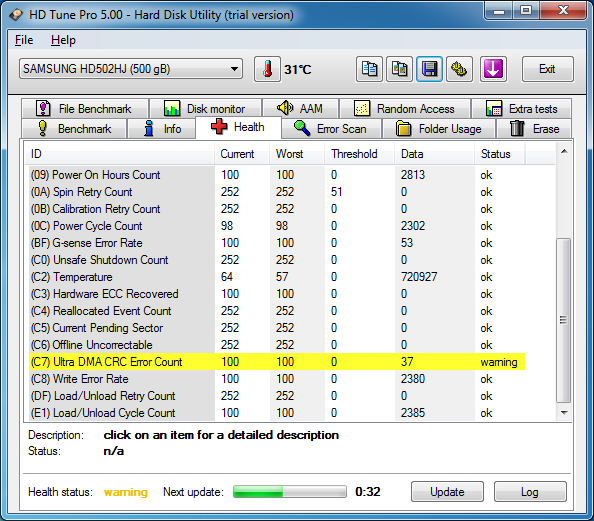Screen dimensions: 594x521
Task: Open the drive selection dropdown
Action: [x=131, y=69]
